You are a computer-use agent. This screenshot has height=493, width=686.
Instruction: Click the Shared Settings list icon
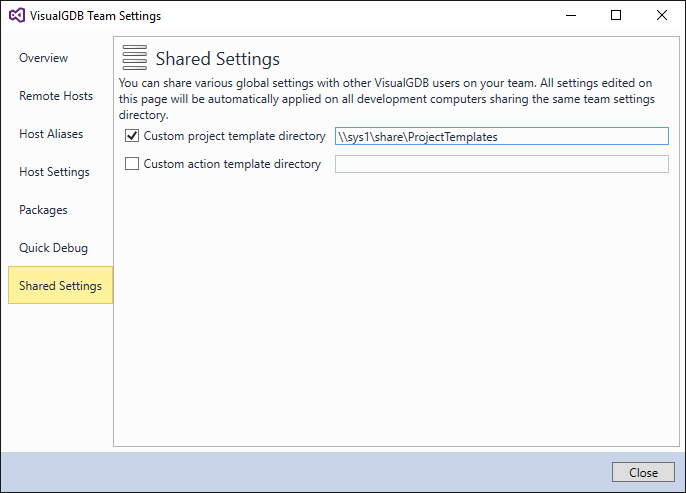pyautogui.click(x=135, y=58)
